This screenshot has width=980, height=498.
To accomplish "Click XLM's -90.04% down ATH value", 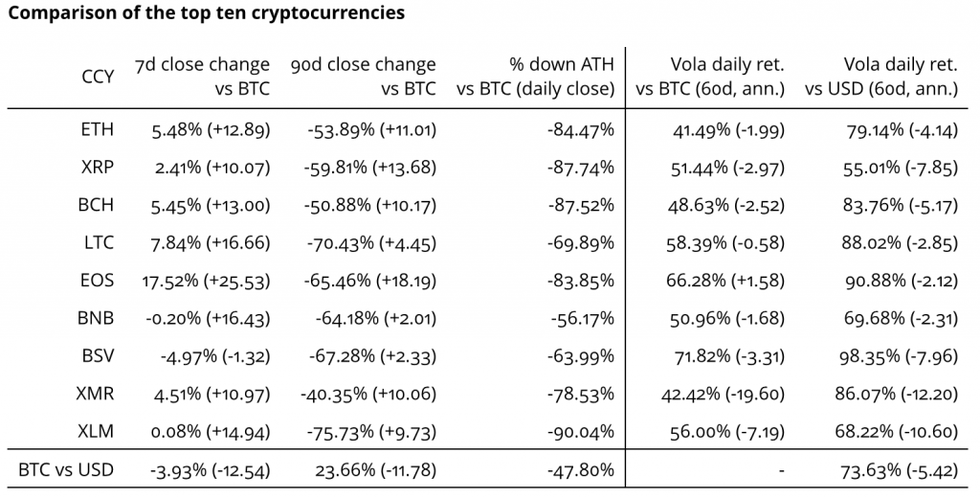I will pos(580,432).
